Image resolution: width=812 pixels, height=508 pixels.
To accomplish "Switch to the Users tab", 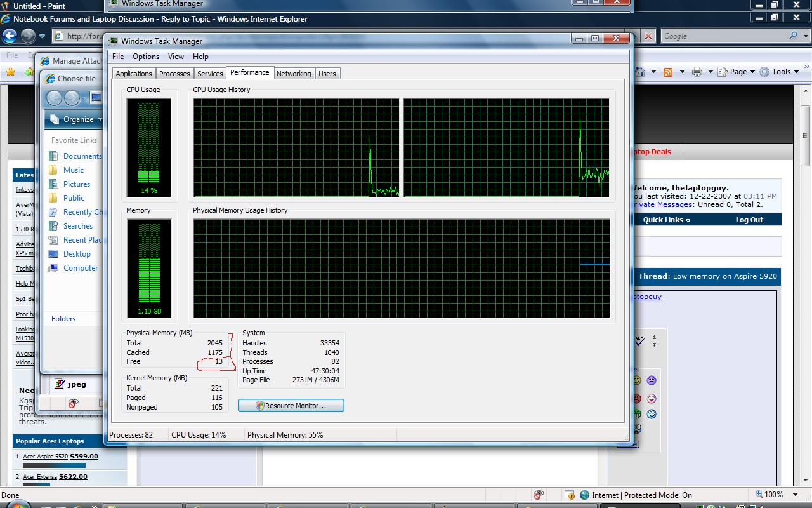I will click(327, 74).
